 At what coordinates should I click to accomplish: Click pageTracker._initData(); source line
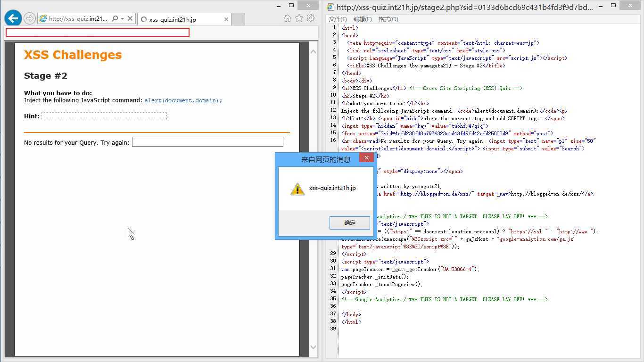375,277
